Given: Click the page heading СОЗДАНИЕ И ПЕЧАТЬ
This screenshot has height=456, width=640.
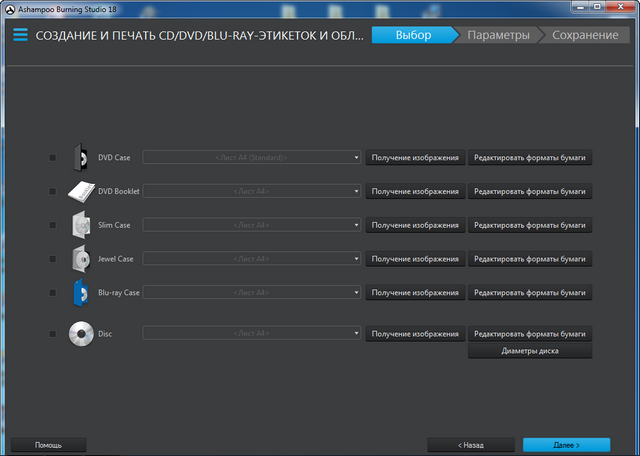Looking at the screenshot, I should pos(199,36).
